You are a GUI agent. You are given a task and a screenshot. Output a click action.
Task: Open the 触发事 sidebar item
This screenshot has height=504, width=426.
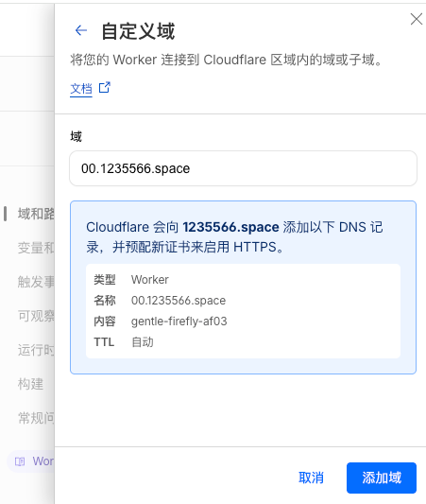36,282
